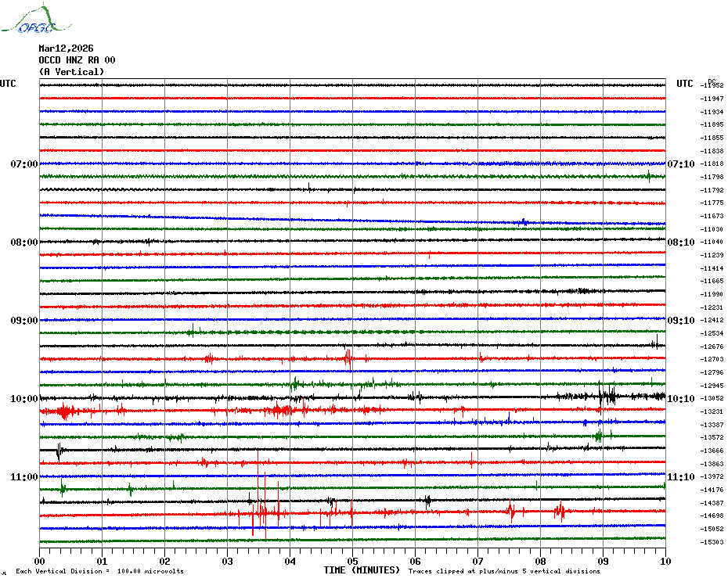Click the DC offset value "-11934"
This screenshot has width=728, height=582.
coord(712,112)
